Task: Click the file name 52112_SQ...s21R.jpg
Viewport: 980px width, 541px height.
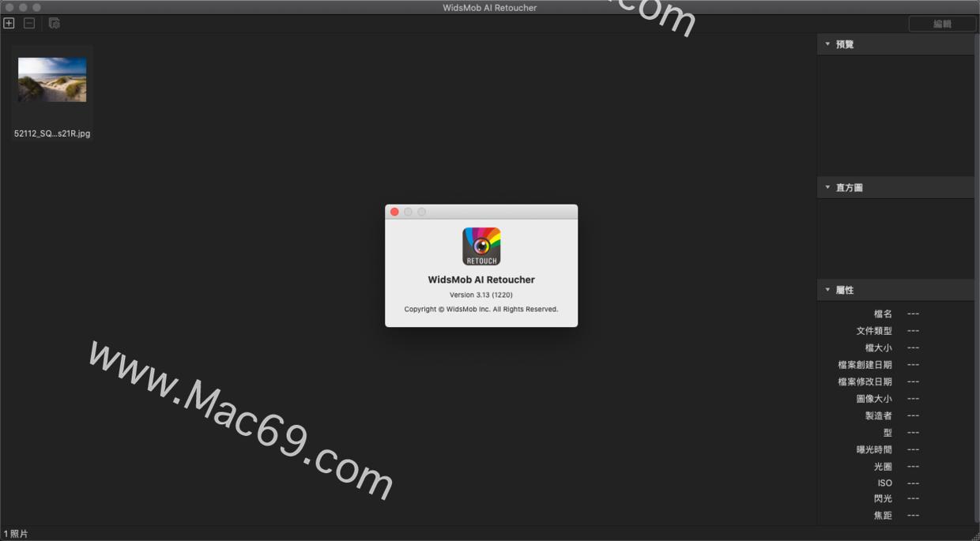Action: coord(52,133)
